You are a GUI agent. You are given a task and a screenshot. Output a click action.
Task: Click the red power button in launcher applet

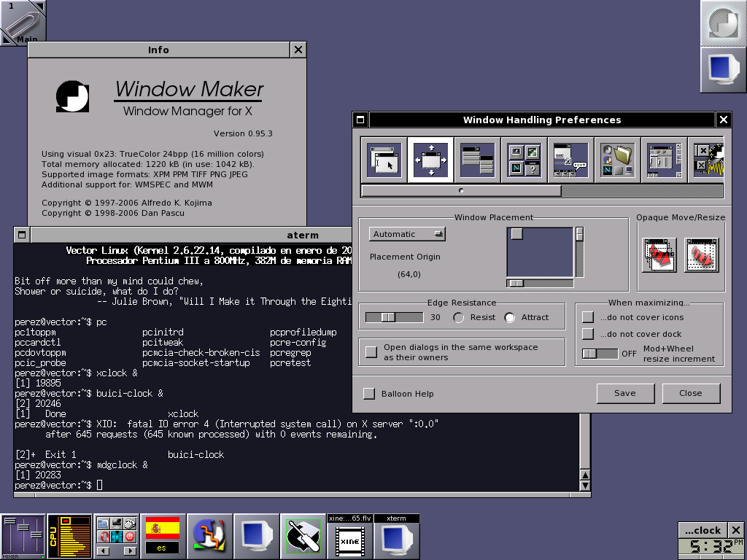click(130, 537)
